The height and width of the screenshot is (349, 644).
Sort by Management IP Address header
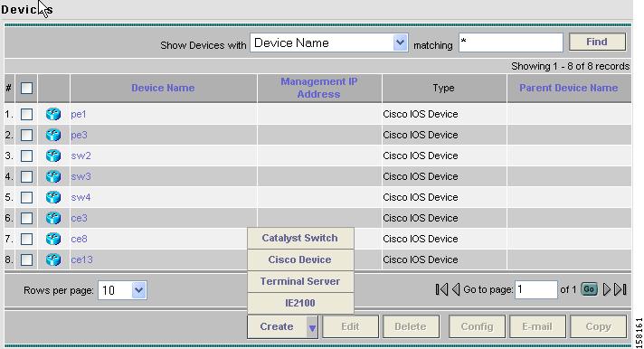(x=318, y=88)
